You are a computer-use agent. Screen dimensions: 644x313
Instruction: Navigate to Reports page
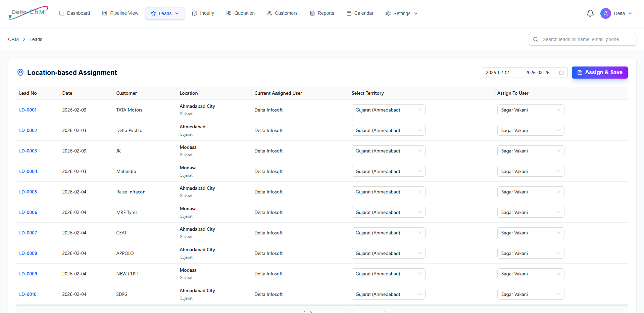[322, 13]
